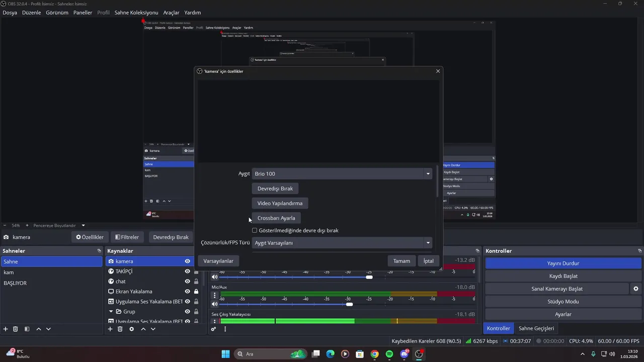The image size is (644, 362).
Task: Open the Paneller menu
Action: tap(83, 13)
